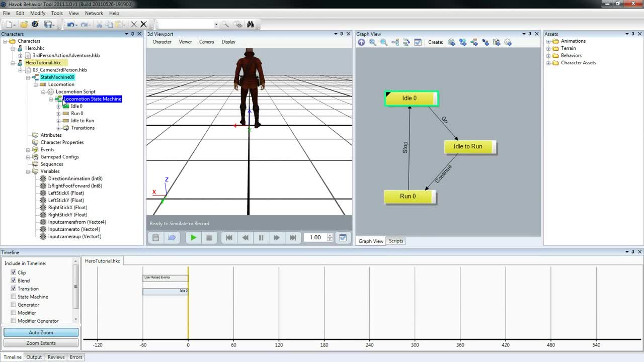Enable the Modifier Generator timeline checkbox
Viewport: 644px width, 362px height.
[14, 321]
